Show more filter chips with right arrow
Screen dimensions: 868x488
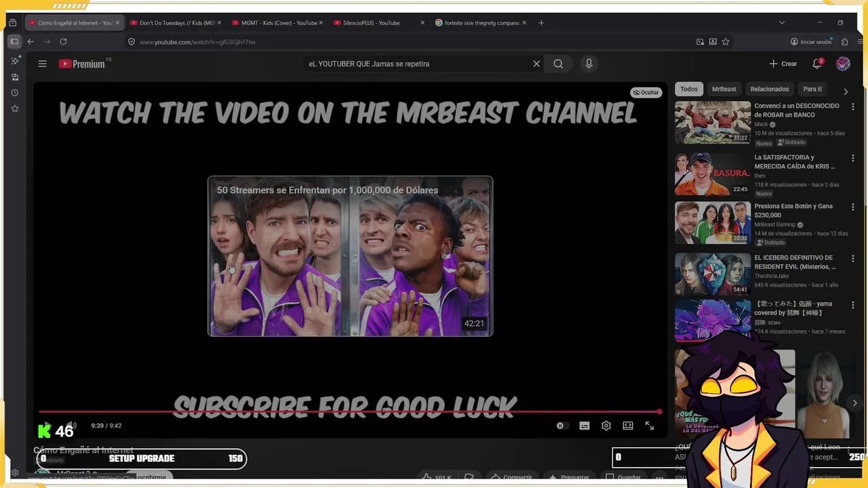846,91
